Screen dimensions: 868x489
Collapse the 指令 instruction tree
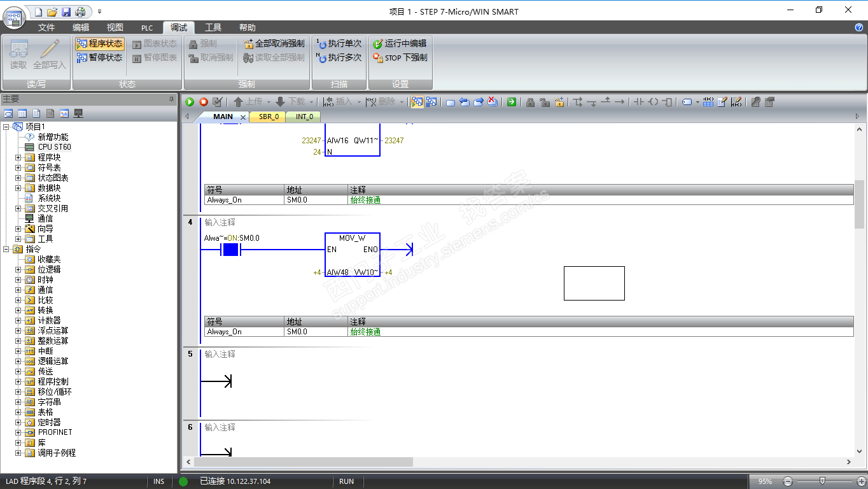6,249
